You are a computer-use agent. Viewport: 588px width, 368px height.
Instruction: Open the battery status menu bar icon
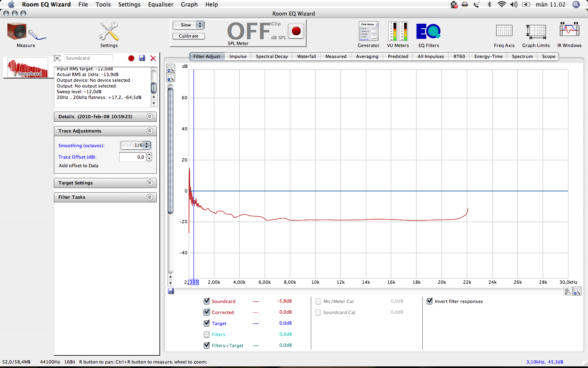pos(526,4)
